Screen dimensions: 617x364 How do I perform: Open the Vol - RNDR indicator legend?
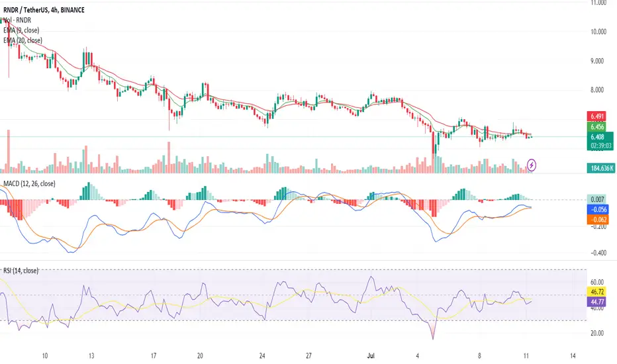pyautogui.click(x=17, y=20)
